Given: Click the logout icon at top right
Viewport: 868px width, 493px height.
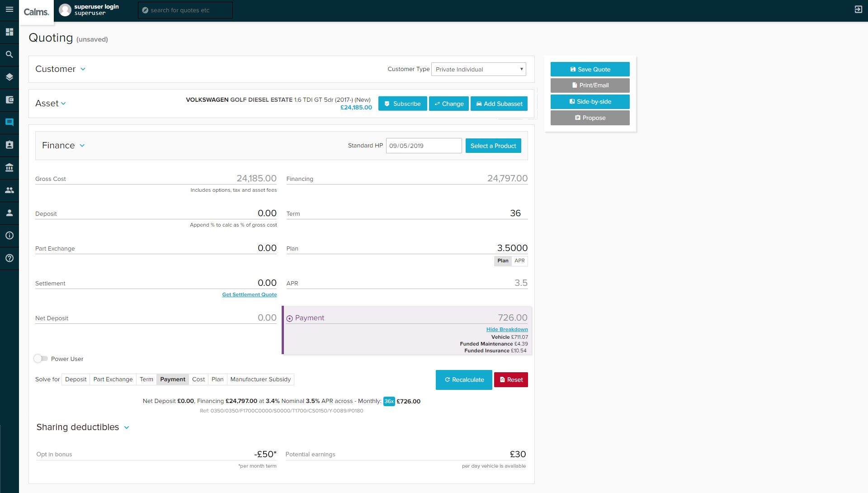Looking at the screenshot, I should 858,9.
